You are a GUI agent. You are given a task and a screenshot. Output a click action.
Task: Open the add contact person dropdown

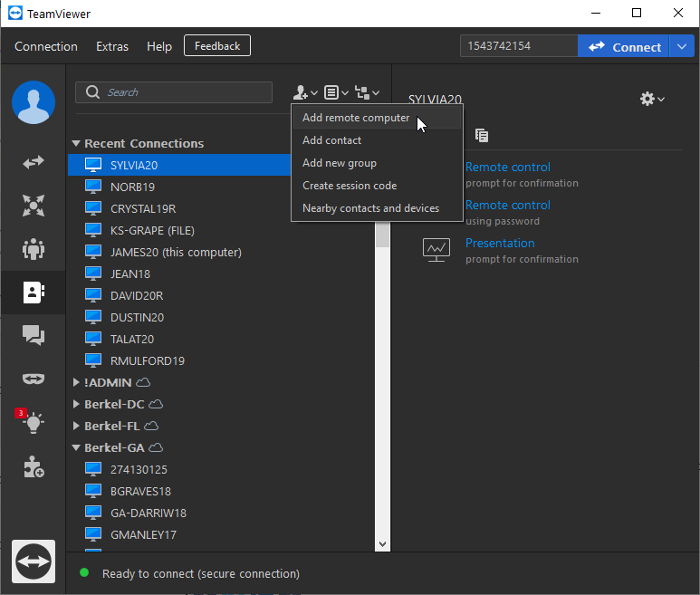click(x=305, y=92)
